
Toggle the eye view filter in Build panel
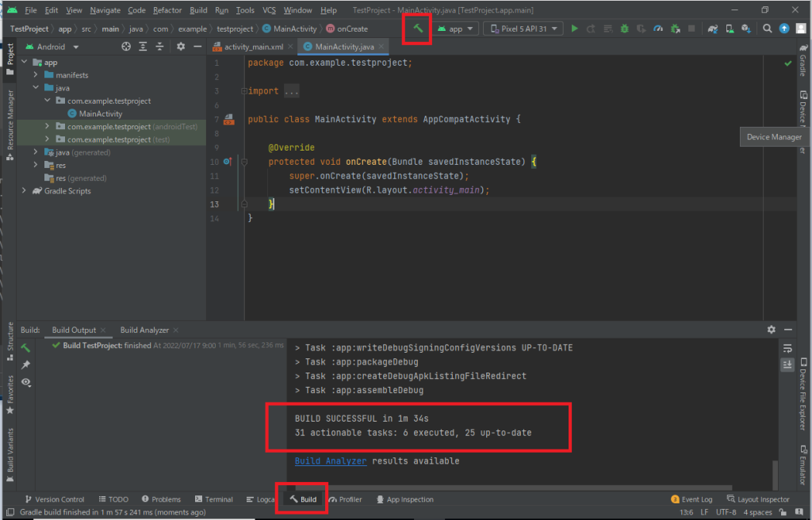[26, 382]
